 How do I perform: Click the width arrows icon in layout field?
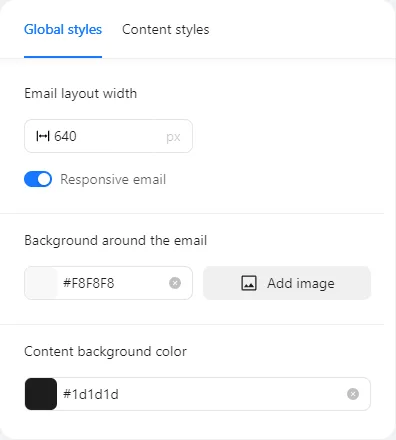[43, 136]
